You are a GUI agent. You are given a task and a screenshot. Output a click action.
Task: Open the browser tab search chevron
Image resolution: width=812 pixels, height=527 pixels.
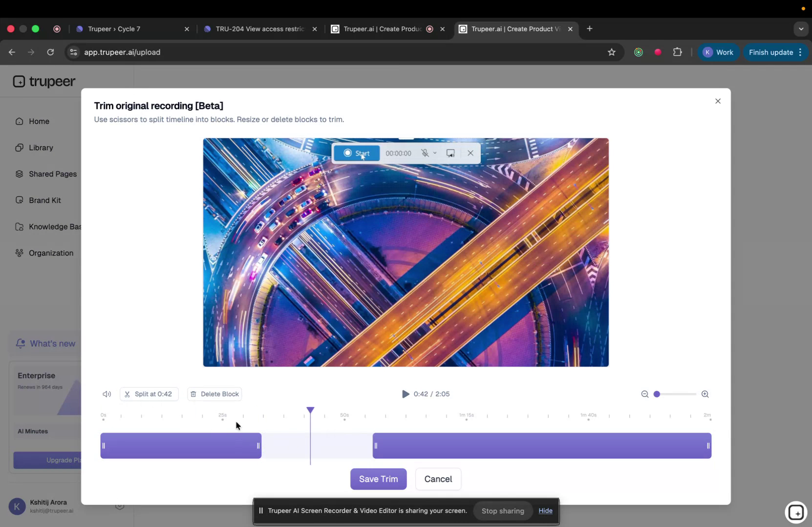801,29
